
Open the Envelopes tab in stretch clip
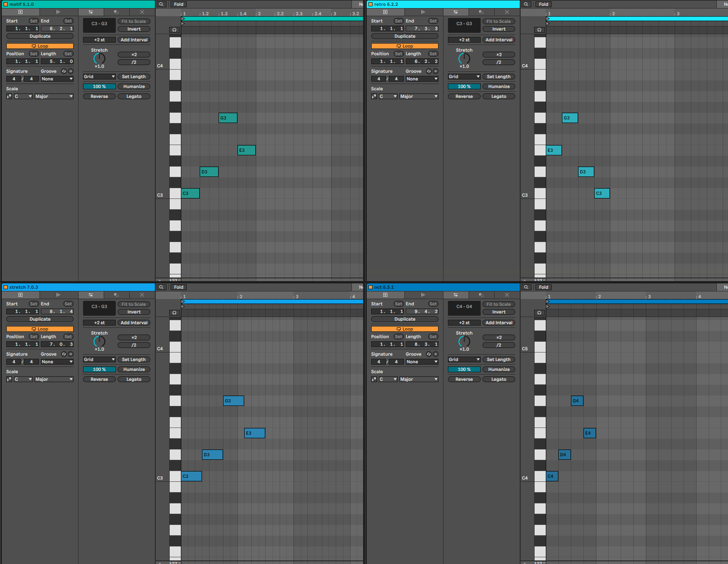[x=116, y=295]
